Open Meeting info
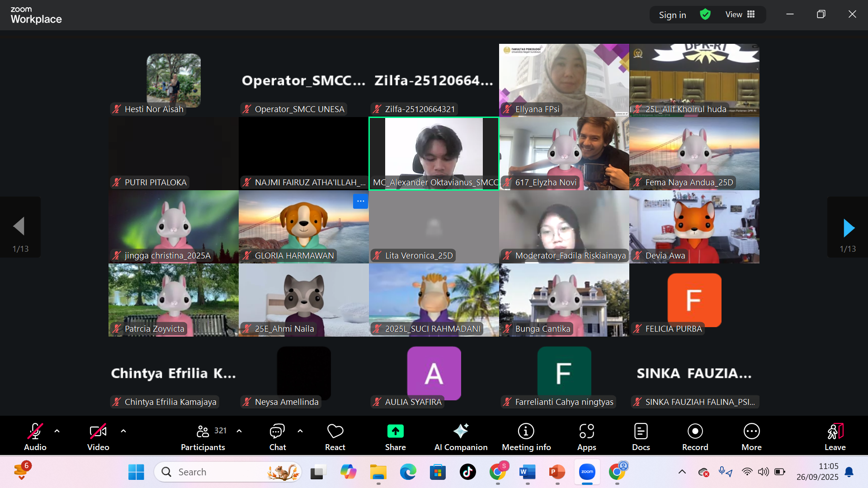 point(526,436)
